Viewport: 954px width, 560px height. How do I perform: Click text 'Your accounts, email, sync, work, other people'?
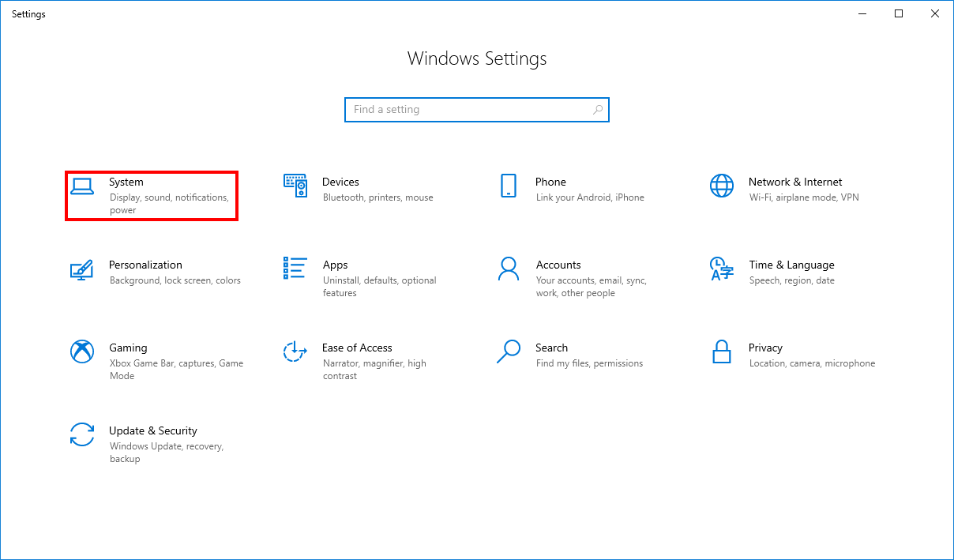(x=592, y=287)
